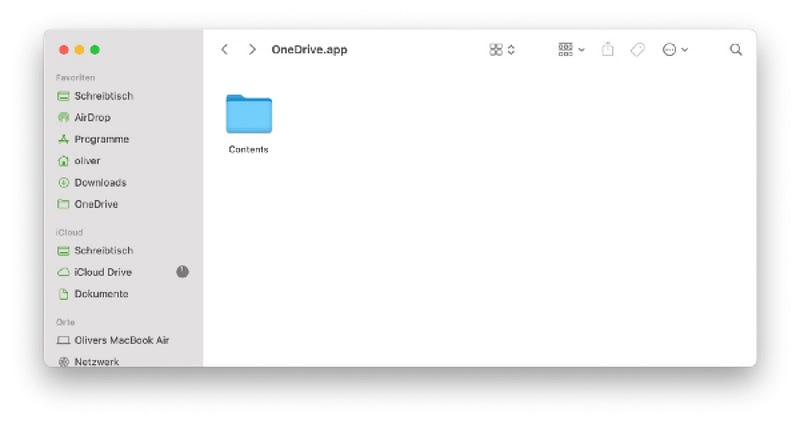Click the Tags toolbar icon
Screen dimensions: 800x424
tap(638, 49)
